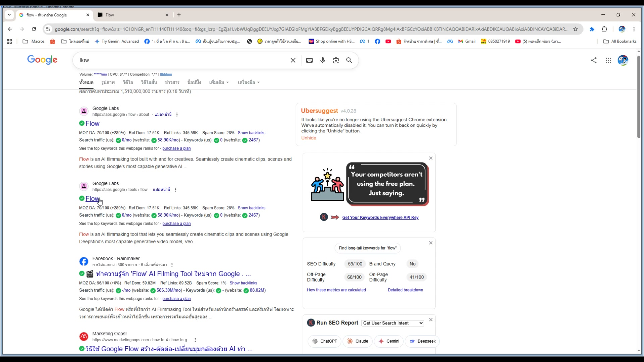
Task: Reload the page with refresh button
Action: 34,29
